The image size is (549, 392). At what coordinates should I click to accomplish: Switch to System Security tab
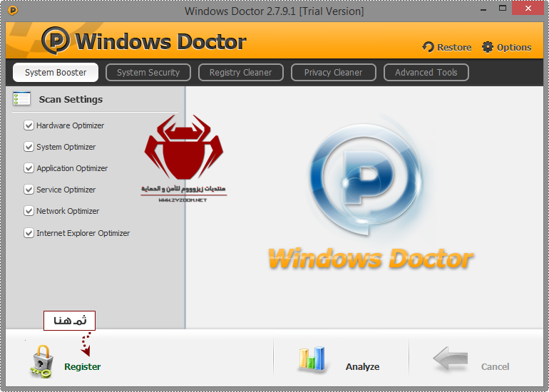click(x=148, y=73)
